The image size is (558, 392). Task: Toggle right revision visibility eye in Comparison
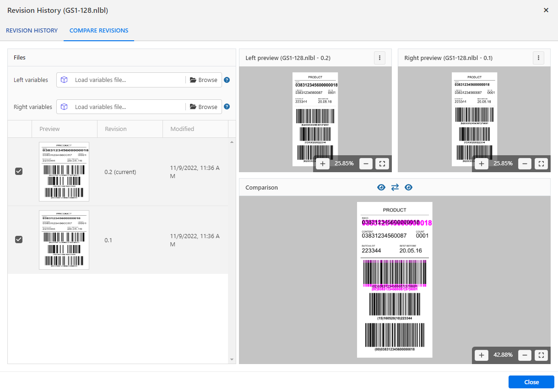(408, 187)
